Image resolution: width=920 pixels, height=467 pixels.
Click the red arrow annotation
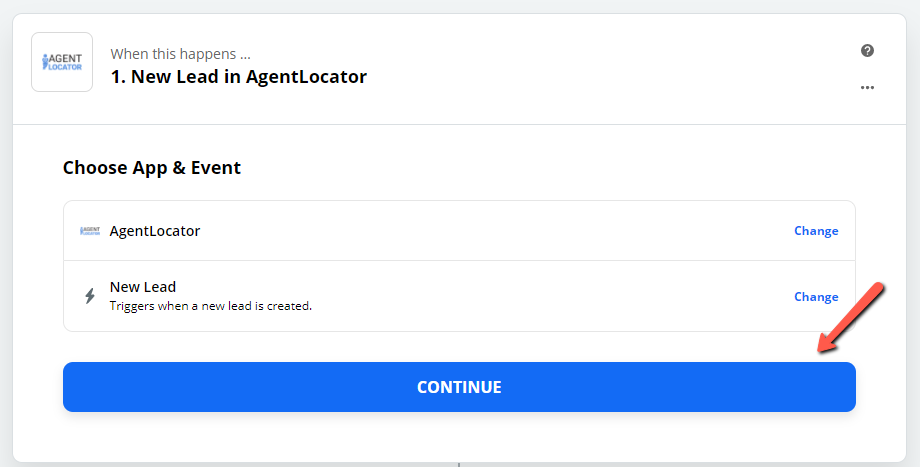tap(850, 317)
